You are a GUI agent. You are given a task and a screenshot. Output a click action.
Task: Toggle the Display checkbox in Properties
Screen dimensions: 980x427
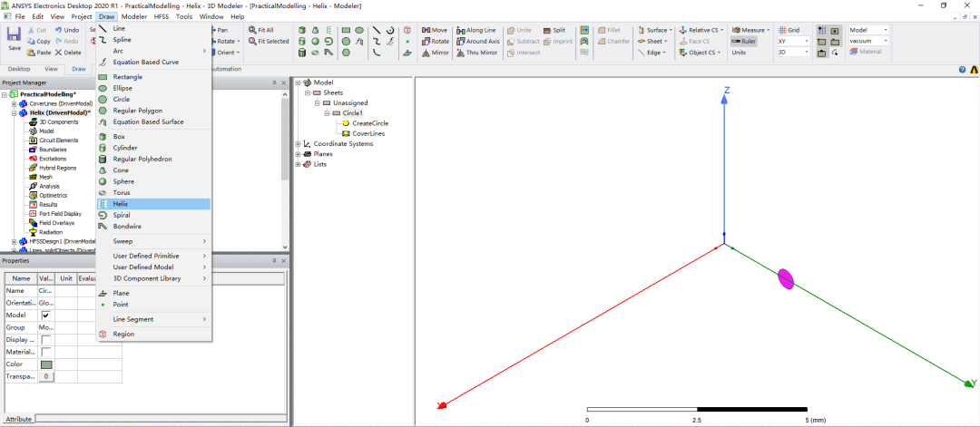45,340
